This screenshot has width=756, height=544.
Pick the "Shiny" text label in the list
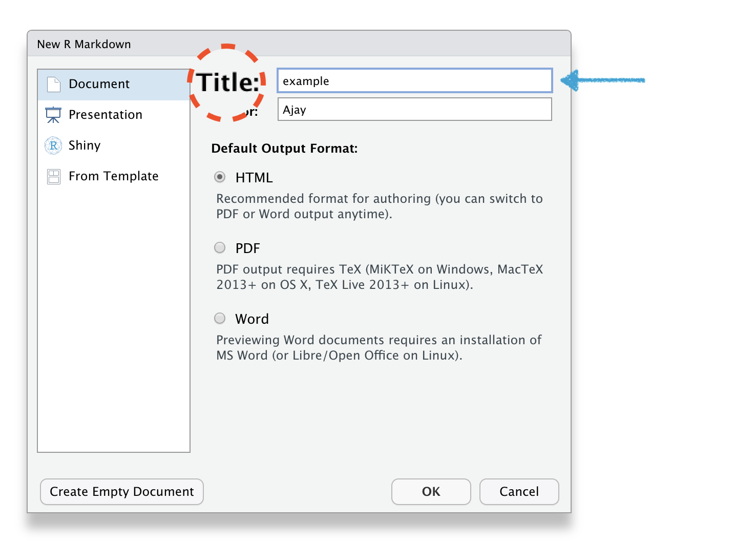pos(85,145)
